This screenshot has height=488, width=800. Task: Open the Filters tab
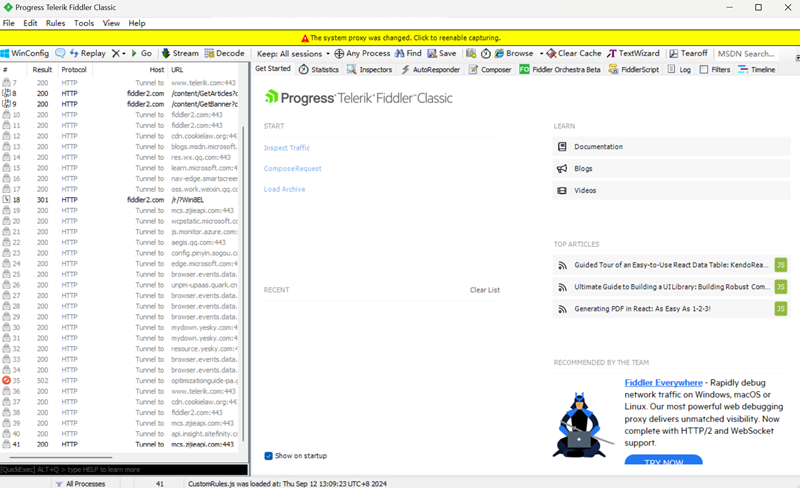click(715, 69)
